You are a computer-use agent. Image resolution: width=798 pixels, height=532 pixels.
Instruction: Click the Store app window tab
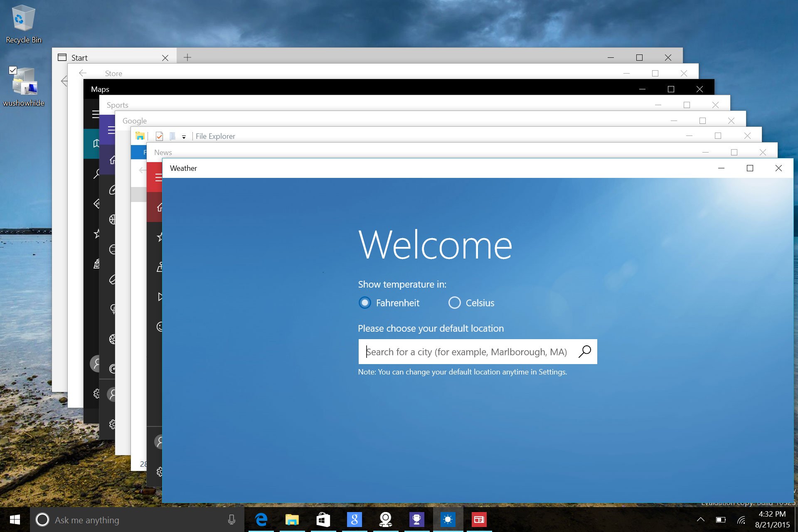coord(114,72)
